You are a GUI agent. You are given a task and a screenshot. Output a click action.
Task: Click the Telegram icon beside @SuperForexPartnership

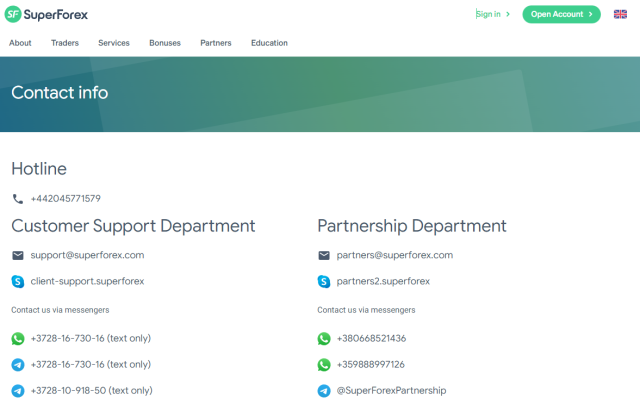pos(324,391)
